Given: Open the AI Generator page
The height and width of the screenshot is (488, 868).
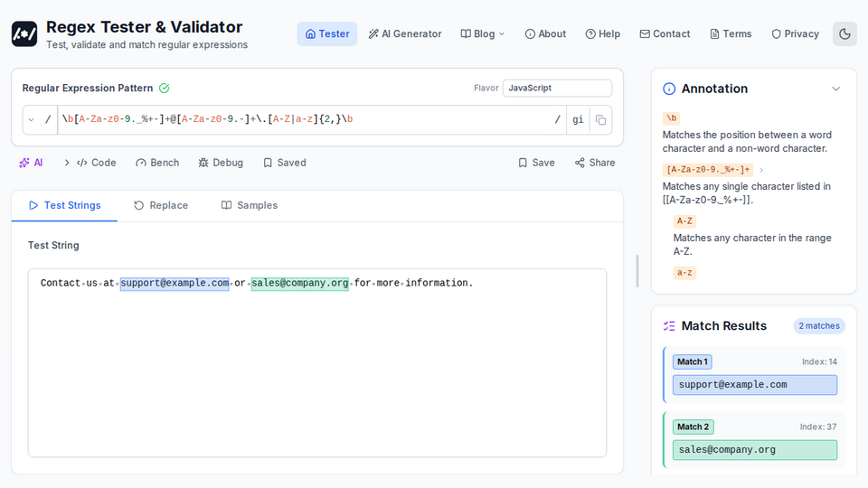Looking at the screenshot, I should 405,33.
